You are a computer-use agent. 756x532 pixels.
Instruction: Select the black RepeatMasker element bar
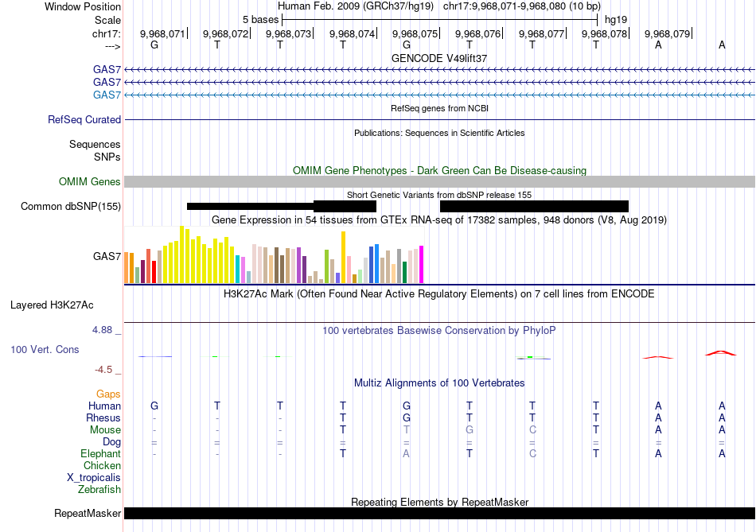[x=439, y=513]
